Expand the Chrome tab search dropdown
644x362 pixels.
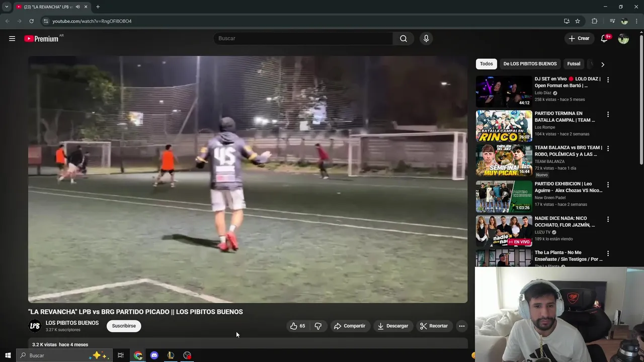[x=7, y=7]
